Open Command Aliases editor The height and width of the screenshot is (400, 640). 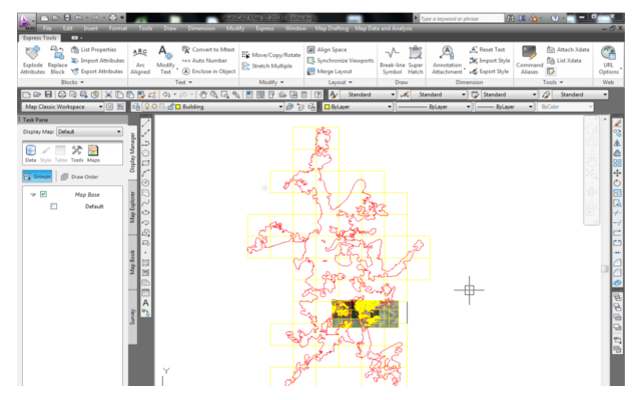coord(529,60)
